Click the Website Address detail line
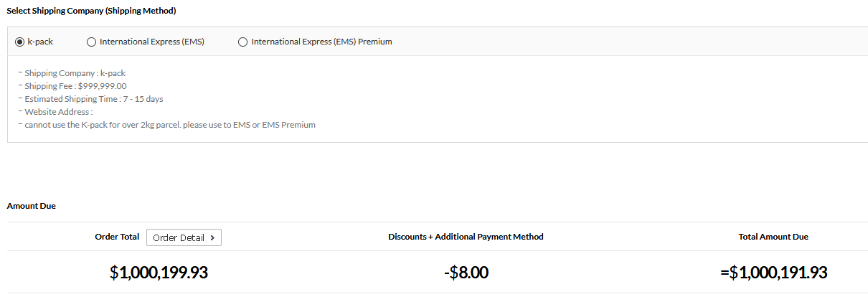Screen dimensions: 868x297 point(57,112)
